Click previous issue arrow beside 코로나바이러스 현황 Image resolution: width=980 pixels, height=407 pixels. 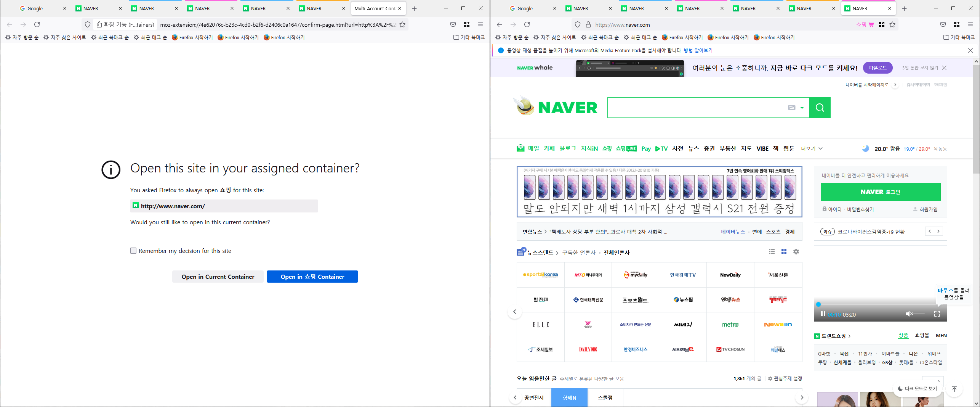930,231
